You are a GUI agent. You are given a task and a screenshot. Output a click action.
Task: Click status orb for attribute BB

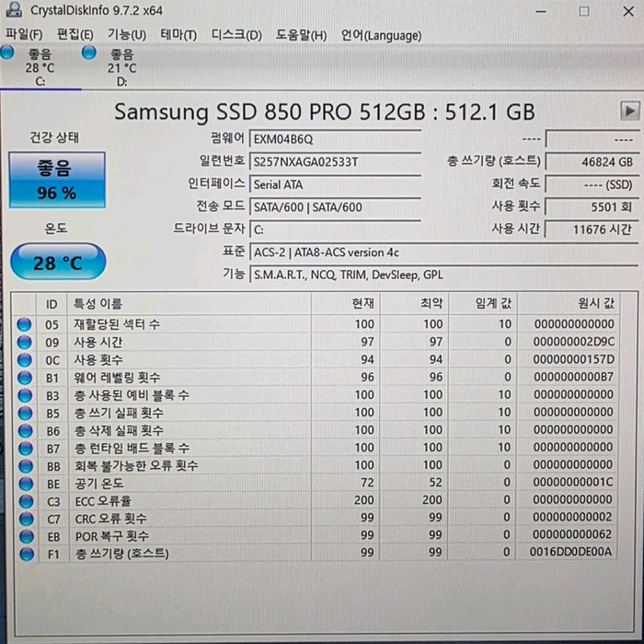click(x=26, y=465)
